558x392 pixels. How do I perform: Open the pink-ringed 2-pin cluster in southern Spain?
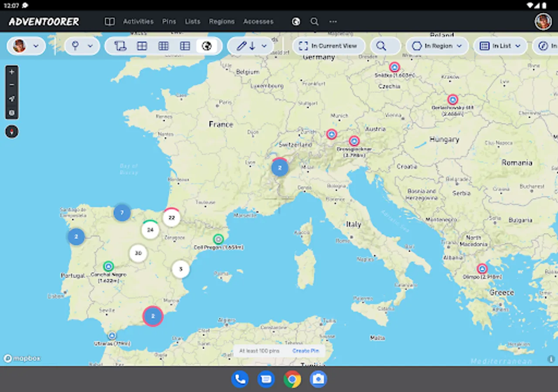(153, 316)
